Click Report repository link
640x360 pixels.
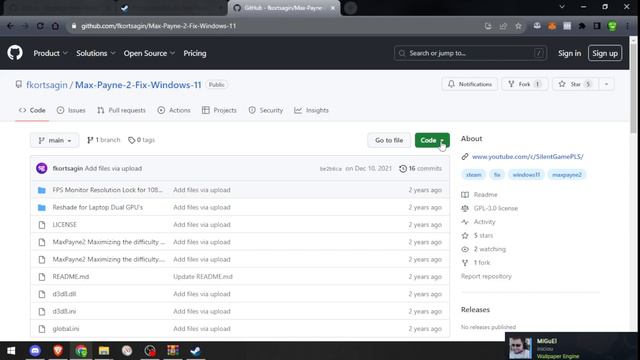pos(486,276)
